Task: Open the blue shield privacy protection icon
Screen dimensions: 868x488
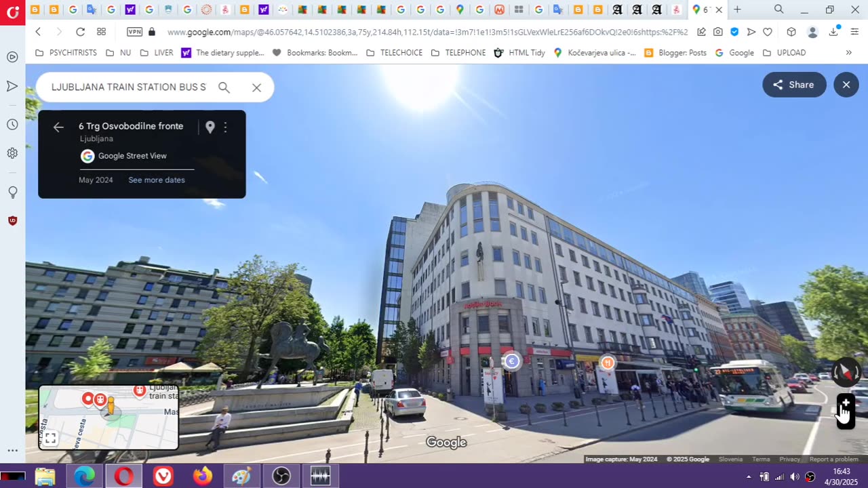Action: 734,32
